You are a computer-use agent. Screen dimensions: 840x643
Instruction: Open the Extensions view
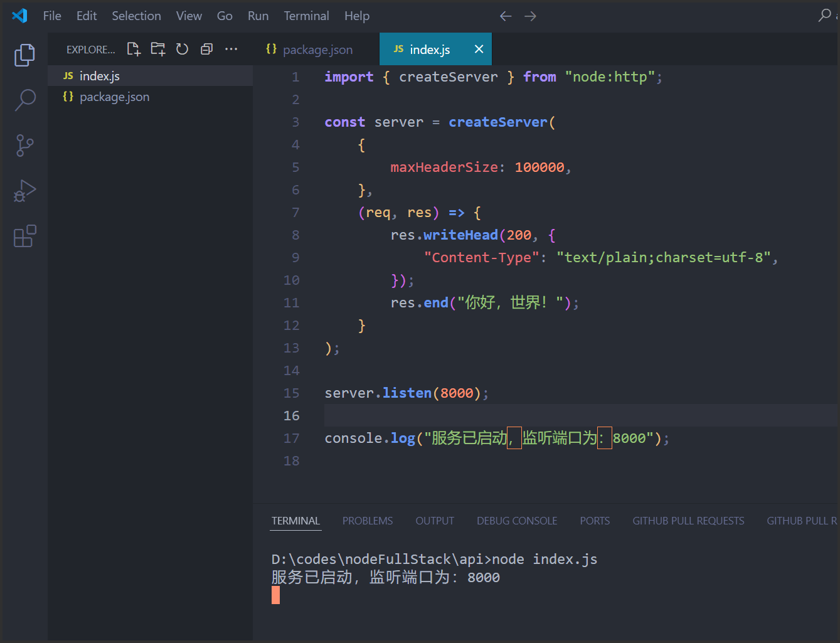point(24,236)
